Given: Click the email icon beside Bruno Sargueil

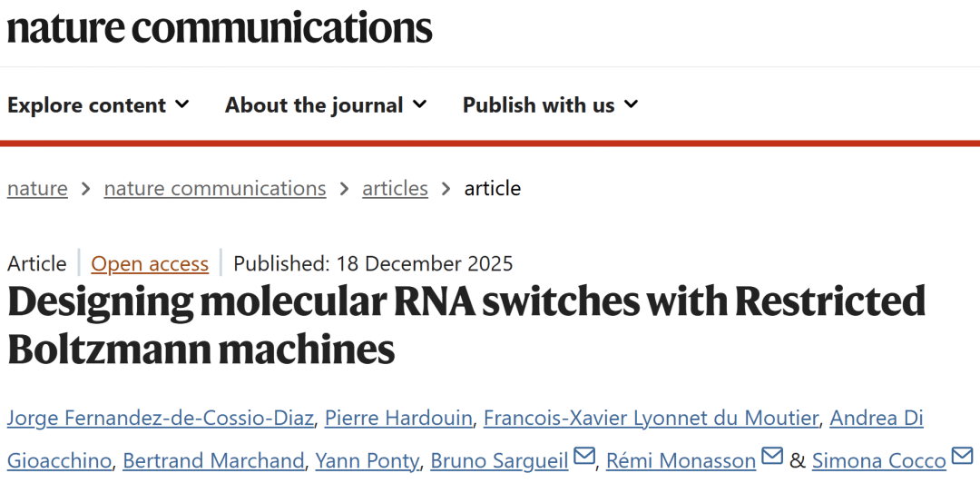Looking at the screenshot, I should 584,457.
